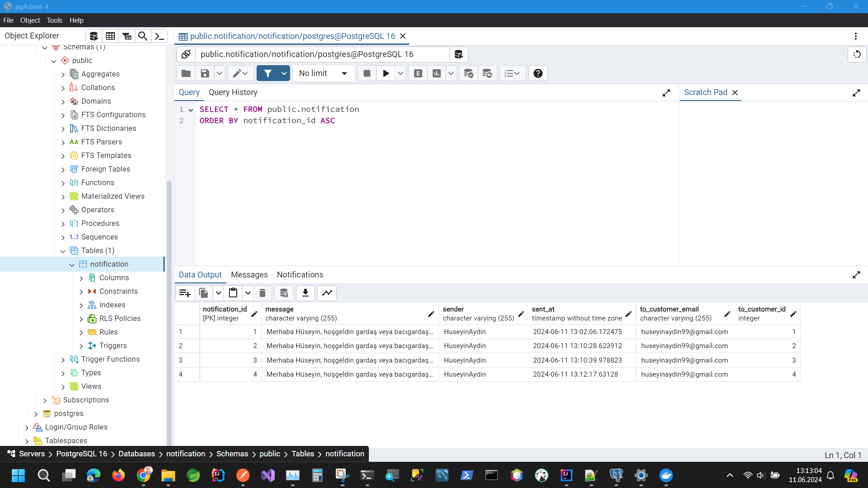The width and height of the screenshot is (868, 488).
Task: Expand the Query editor panel with arrow icon
Action: coord(666,93)
